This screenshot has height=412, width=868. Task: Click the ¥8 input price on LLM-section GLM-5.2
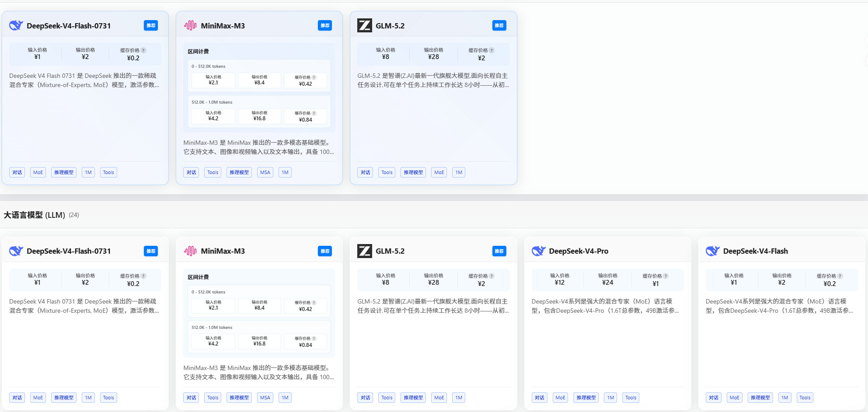pos(385,283)
